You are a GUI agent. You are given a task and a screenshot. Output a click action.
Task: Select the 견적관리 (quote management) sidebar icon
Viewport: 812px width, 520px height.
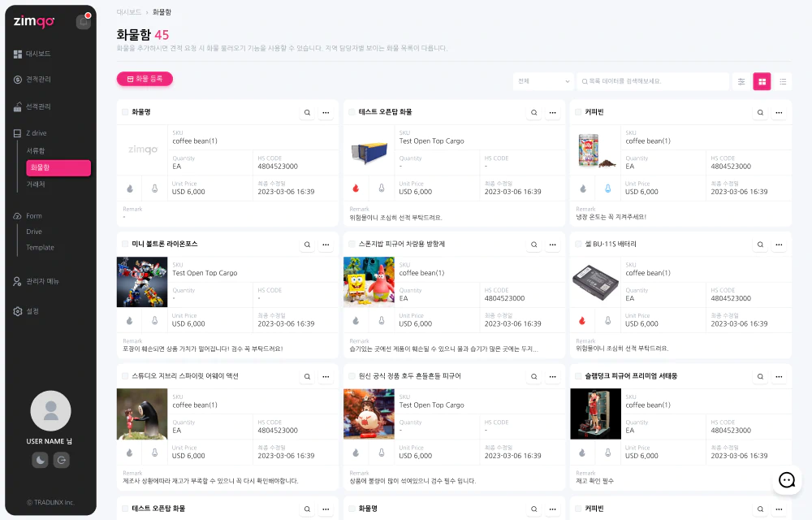click(x=18, y=79)
